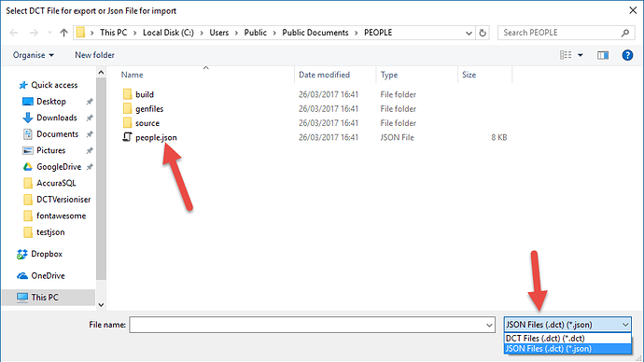Expand the view options dropdown arrow
Viewport: 644px width, 362px height.
coord(581,55)
